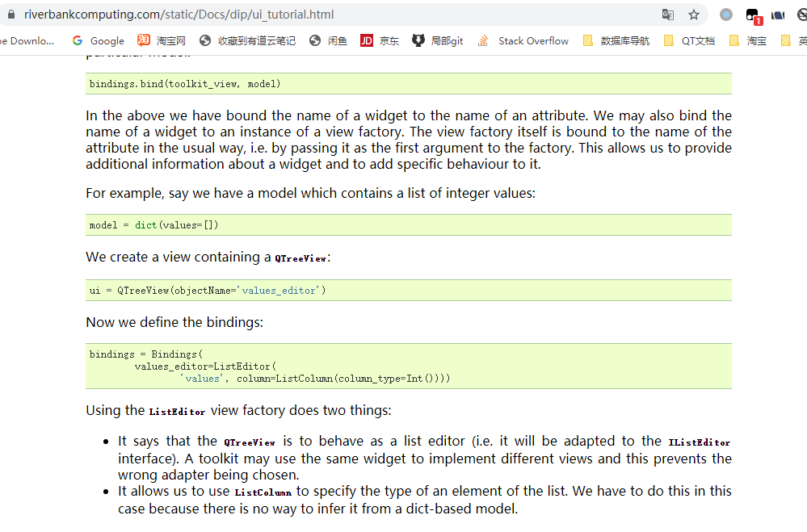This screenshot has width=807, height=532.
Task: Bookmark this page with the star icon
Action: click(x=694, y=15)
